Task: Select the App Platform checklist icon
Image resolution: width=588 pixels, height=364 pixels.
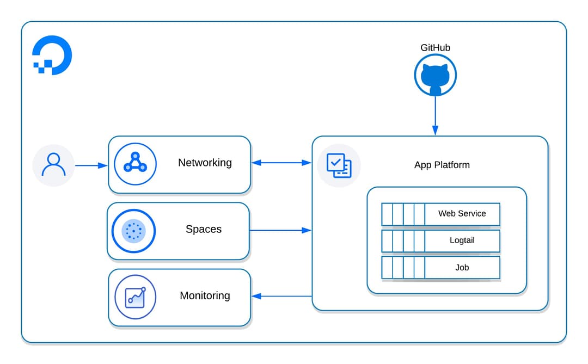Action: click(x=339, y=165)
